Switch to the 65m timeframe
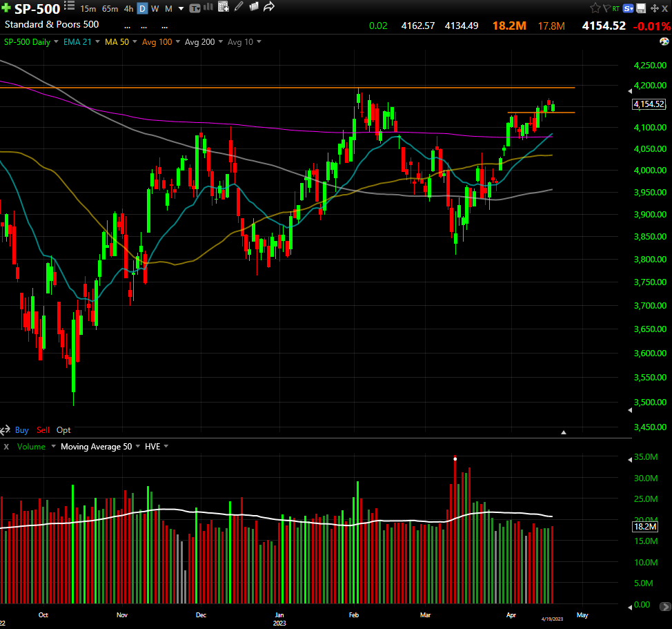672x629 pixels. (x=110, y=9)
